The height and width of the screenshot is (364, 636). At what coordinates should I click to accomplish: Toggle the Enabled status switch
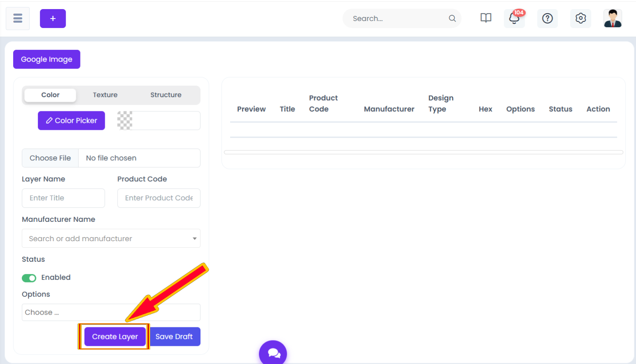29,278
